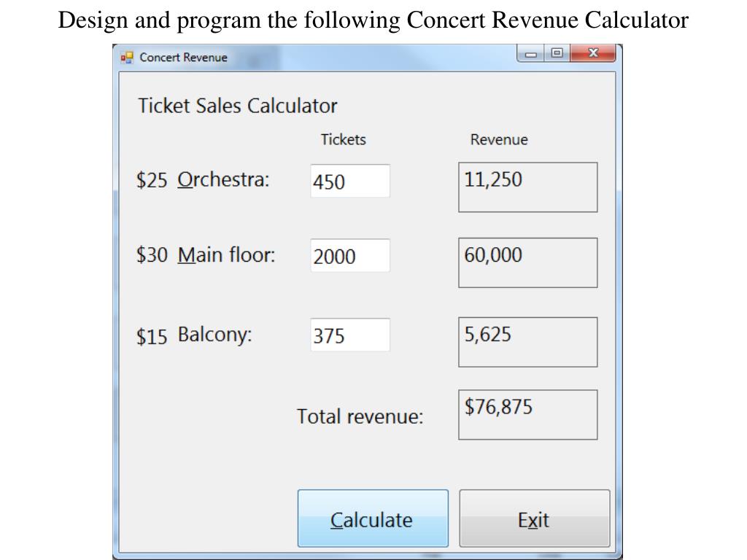747x560 pixels.
Task: Click the Orchestra revenue output showing 11,250
Action: pyautogui.click(x=527, y=187)
